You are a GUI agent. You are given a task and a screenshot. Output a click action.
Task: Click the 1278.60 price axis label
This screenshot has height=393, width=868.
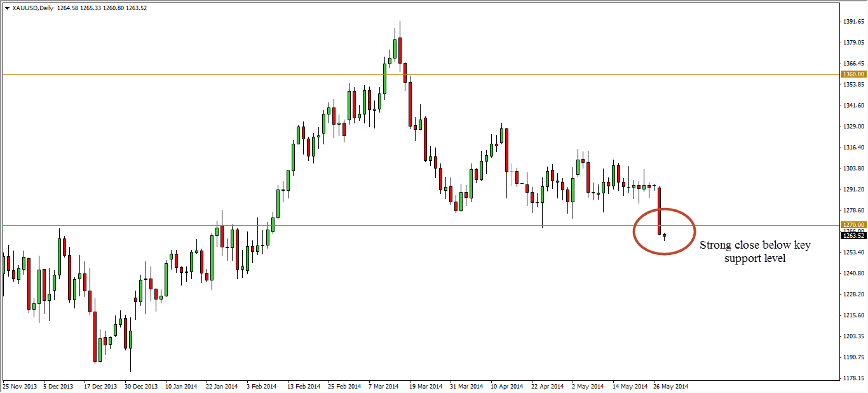853,210
